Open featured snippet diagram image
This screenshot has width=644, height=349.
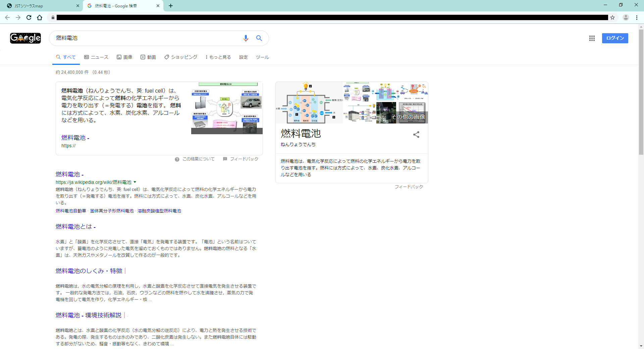[227, 108]
